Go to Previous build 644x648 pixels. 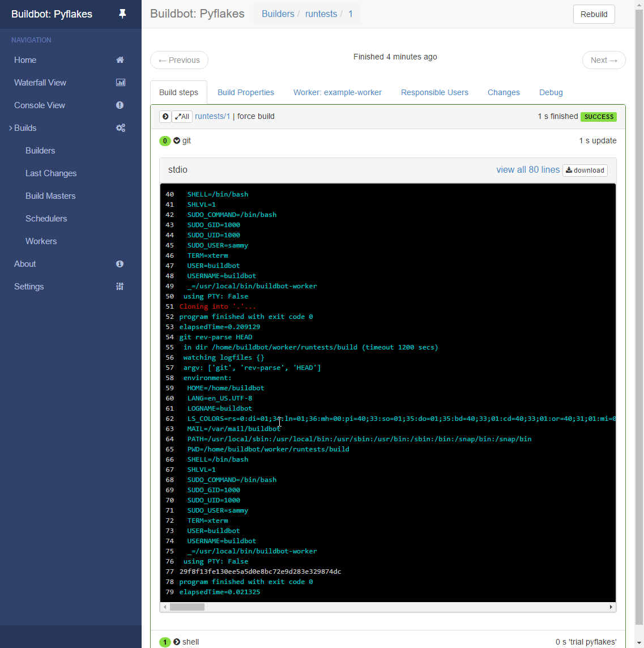pos(180,61)
